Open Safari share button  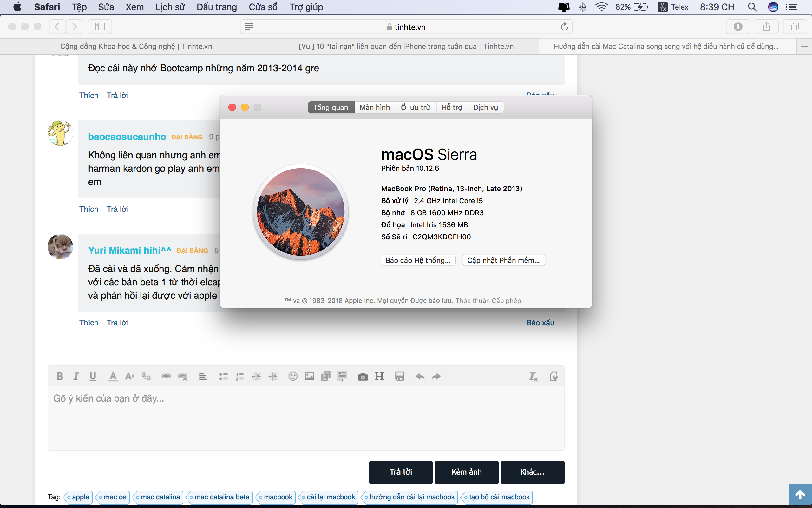[766, 27]
